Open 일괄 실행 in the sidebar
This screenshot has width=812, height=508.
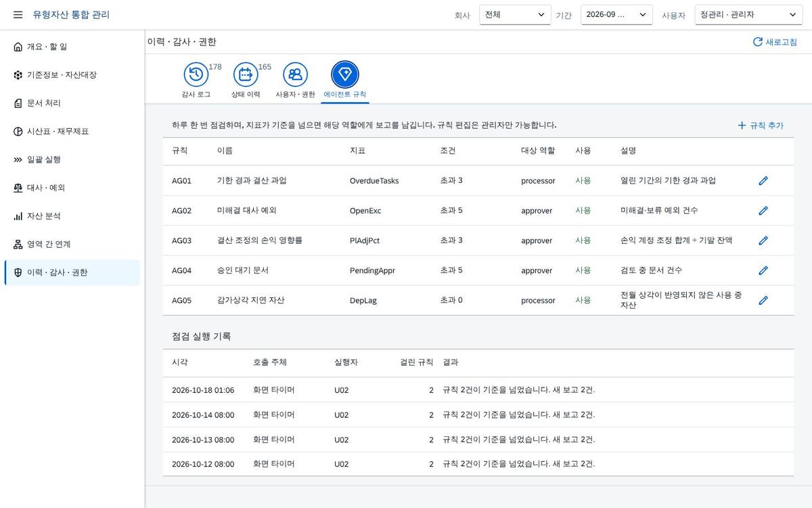tap(44, 160)
